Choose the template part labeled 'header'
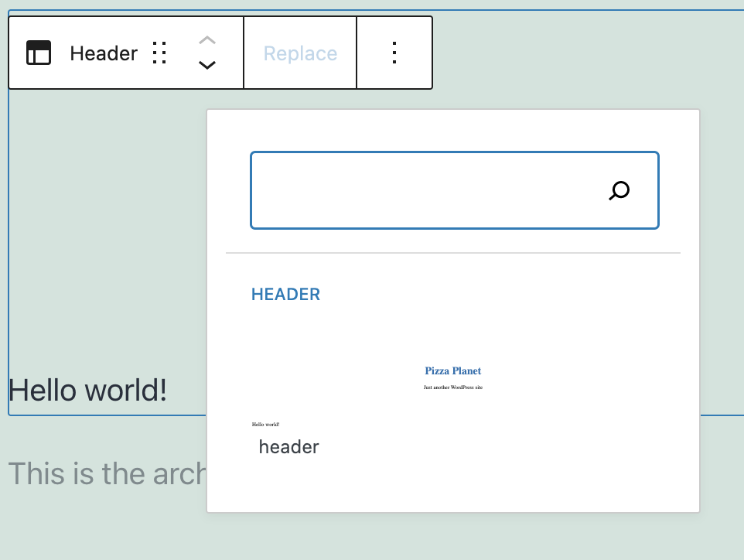This screenshot has height=560, width=744. click(x=288, y=447)
